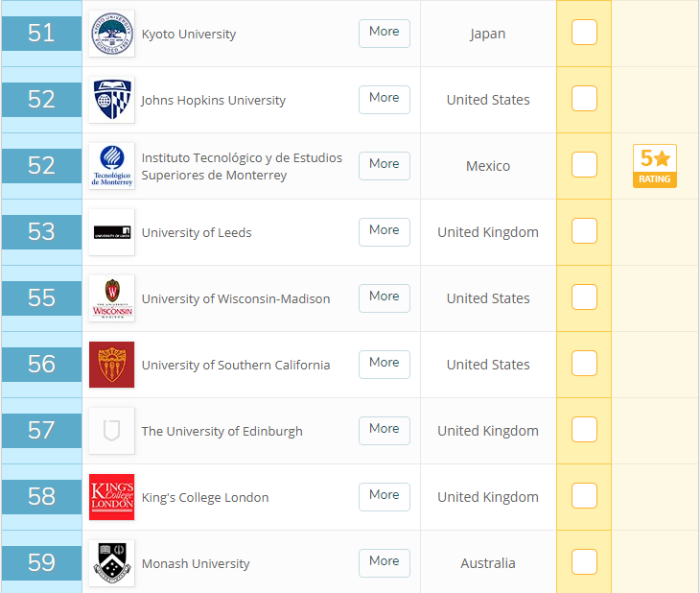Click the 5 star rating badge
Image resolution: width=700 pixels, height=593 pixels.
tap(655, 166)
